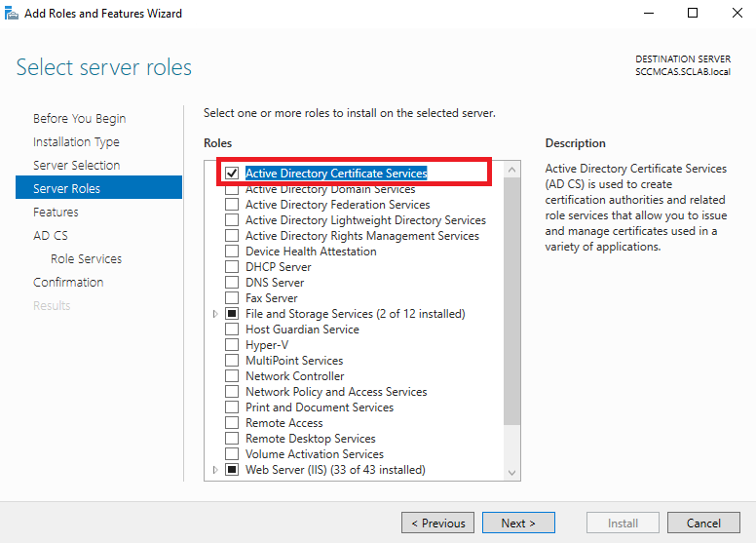Go back with the Previous button
756x543 pixels.
(x=437, y=523)
